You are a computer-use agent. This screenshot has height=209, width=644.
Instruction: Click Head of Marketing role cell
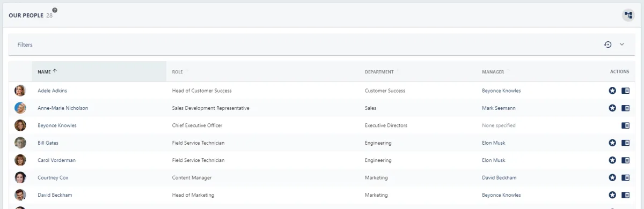193,195
